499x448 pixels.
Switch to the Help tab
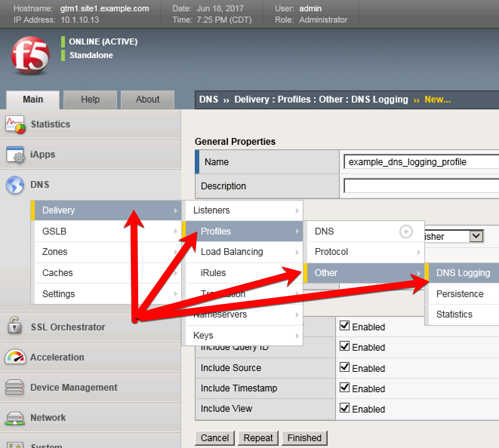pyautogui.click(x=90, y=100)
